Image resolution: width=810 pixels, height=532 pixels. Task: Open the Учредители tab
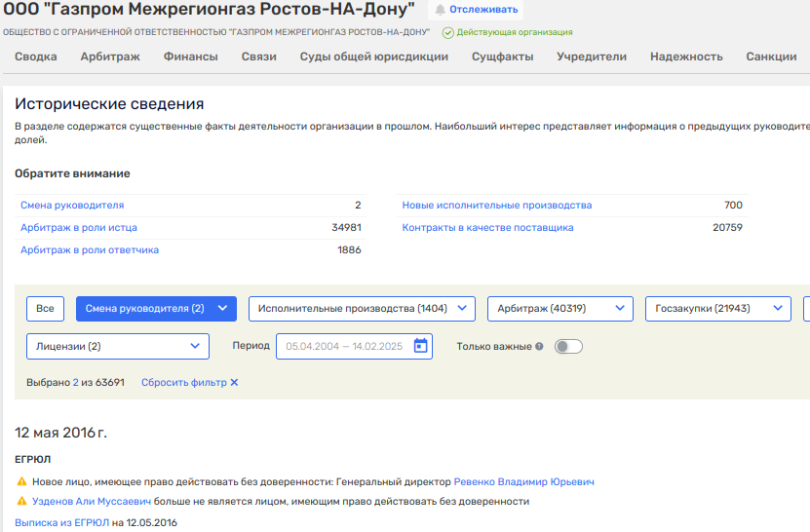click(x=592, y=57)
